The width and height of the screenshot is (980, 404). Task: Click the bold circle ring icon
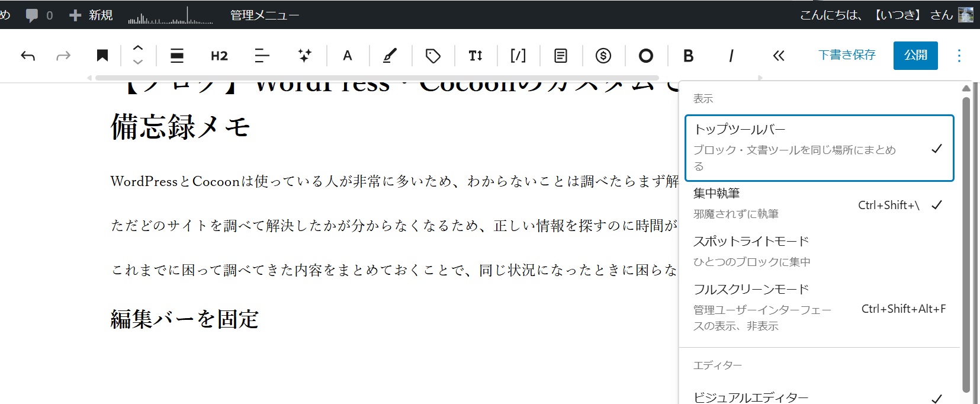(646, 56)
